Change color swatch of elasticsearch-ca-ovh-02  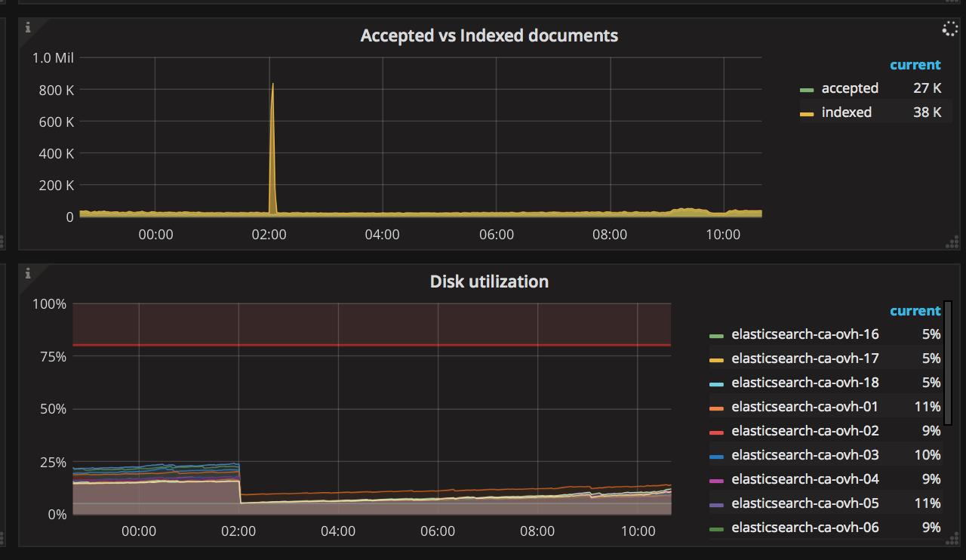(x=716, y=432)
